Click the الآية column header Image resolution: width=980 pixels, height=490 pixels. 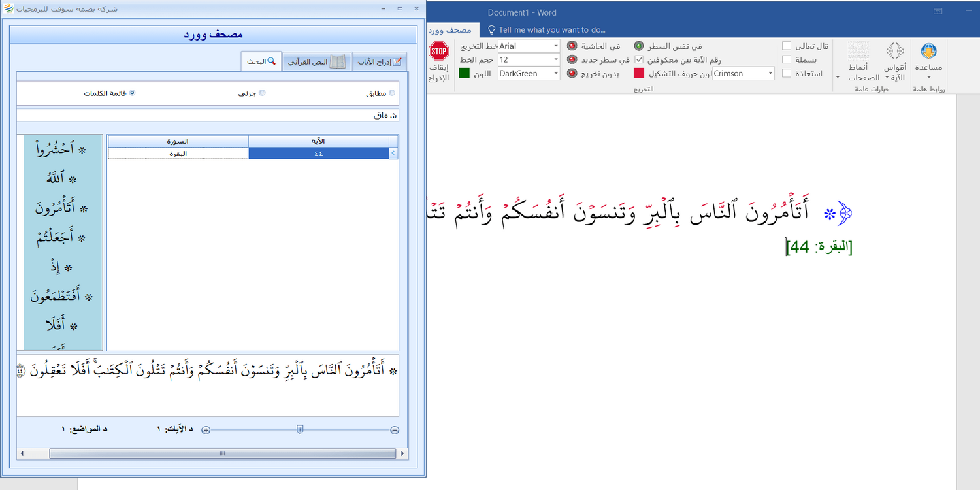[x=319, y=141]
